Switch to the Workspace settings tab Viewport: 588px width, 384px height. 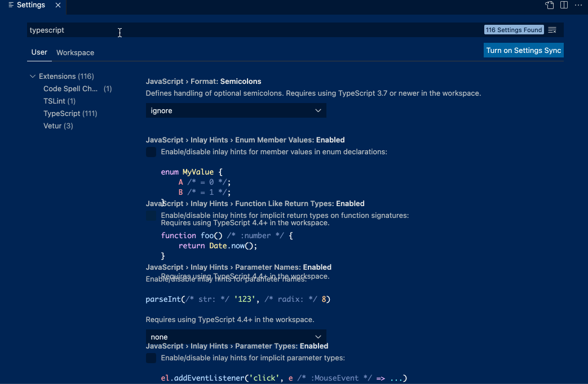pyautogui.click(x=75, y=52)
